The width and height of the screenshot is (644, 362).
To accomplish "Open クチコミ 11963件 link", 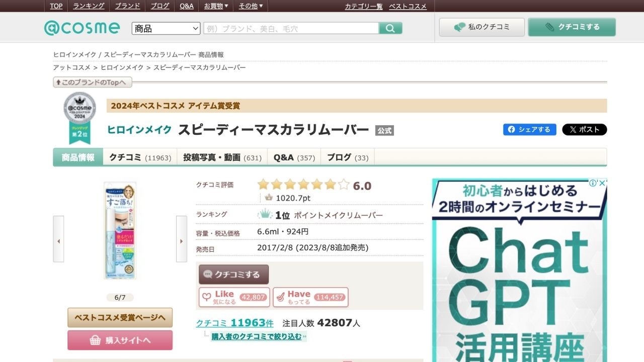I will point(235,323).
